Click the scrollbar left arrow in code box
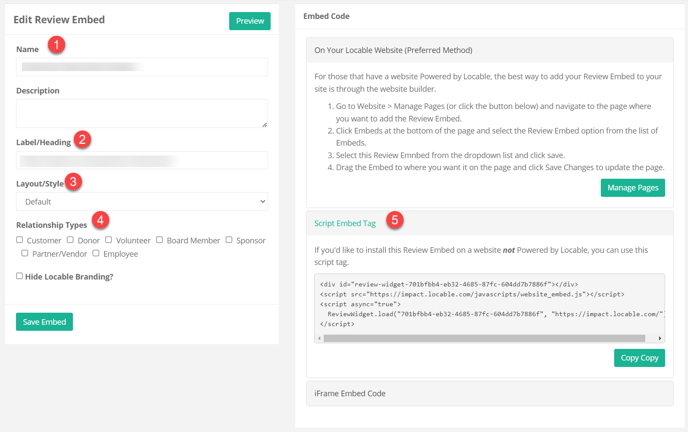The height and width of the screenshot is (432, 688). coord(319,338)
